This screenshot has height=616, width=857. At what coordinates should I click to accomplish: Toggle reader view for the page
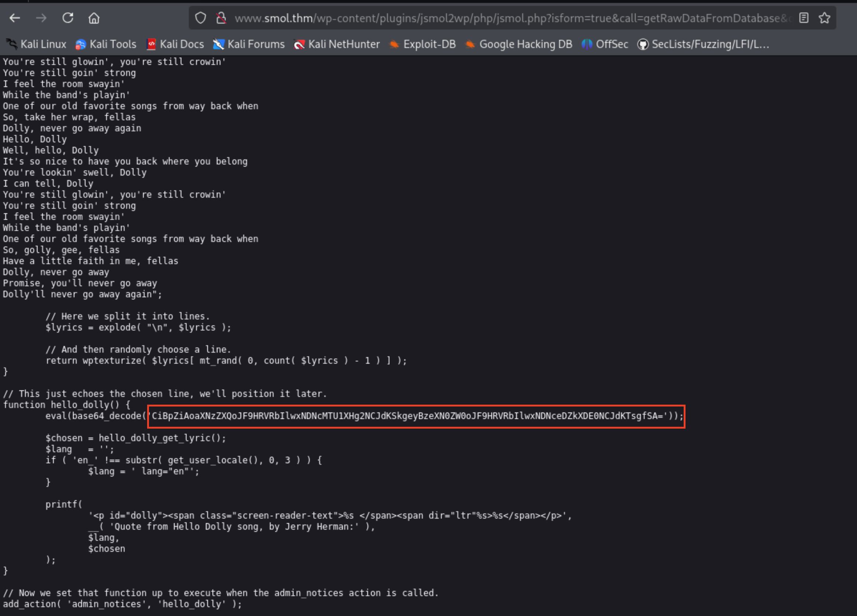pyautogui.click(x=804, y=18)
